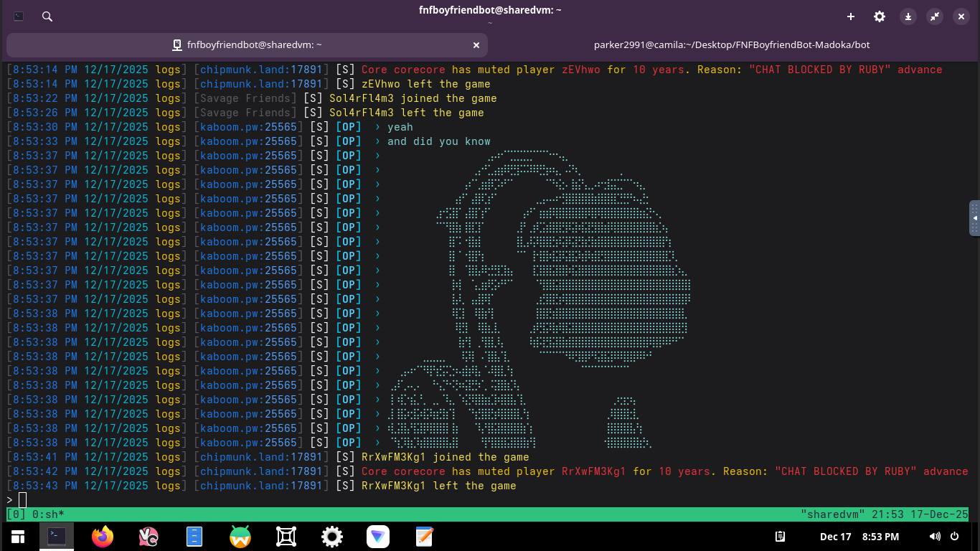Open terminal settings gear in header
This screenshot has width=980, height=551.
879,17
